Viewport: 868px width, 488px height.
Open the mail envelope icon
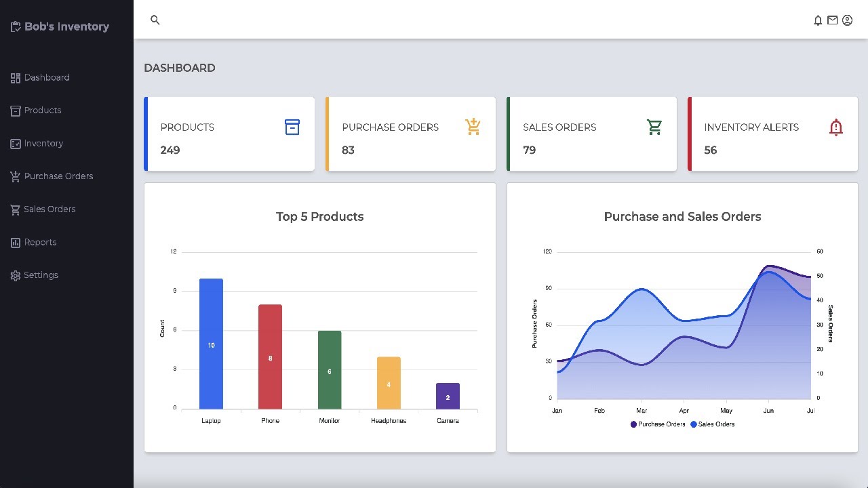833,20
